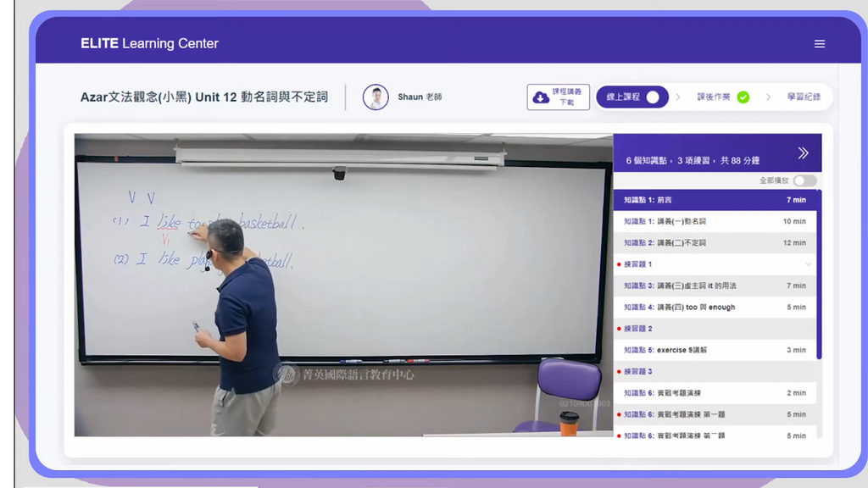Click the arrow chevron before 學習紀錄
This screenshot has width=868, height=488.
coord(768,97)
